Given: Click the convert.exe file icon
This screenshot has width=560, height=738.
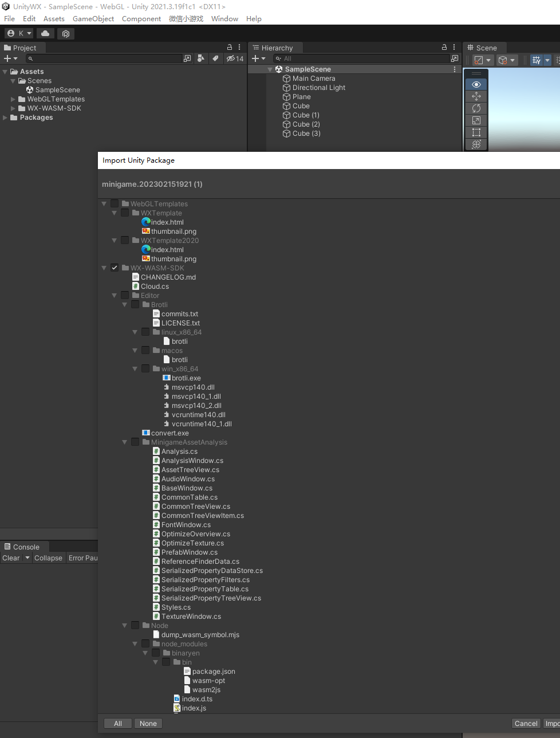Looking at the screenshot, I should pos(146,433).
